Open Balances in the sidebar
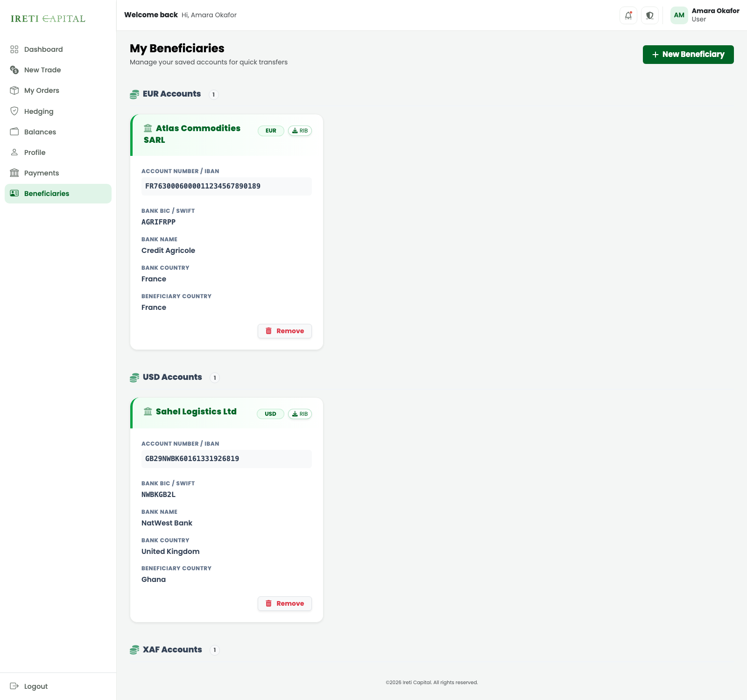 58,132
